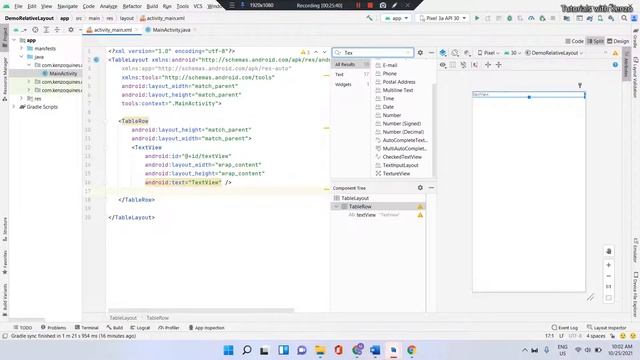This screenshot has width=640, height=360.
Task: Click the blue help question icon
Action: [615, 64]
